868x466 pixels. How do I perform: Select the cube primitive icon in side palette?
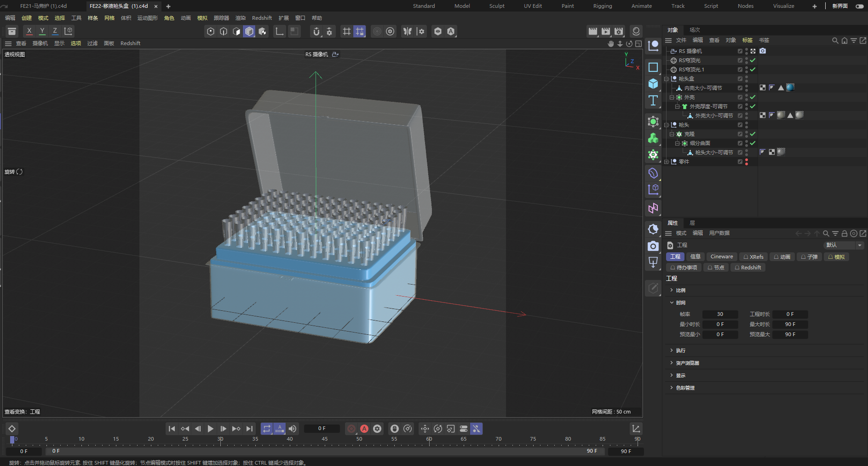[x=653, y=84]
